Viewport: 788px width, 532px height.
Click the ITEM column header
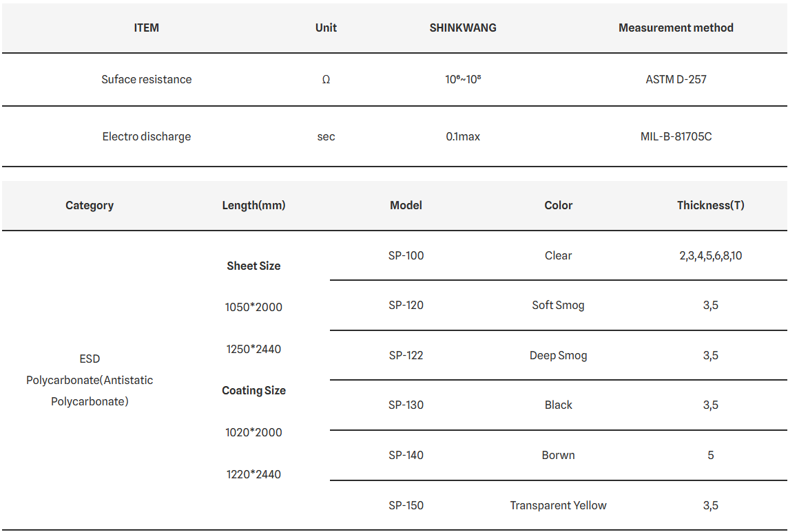coord(146,28)
